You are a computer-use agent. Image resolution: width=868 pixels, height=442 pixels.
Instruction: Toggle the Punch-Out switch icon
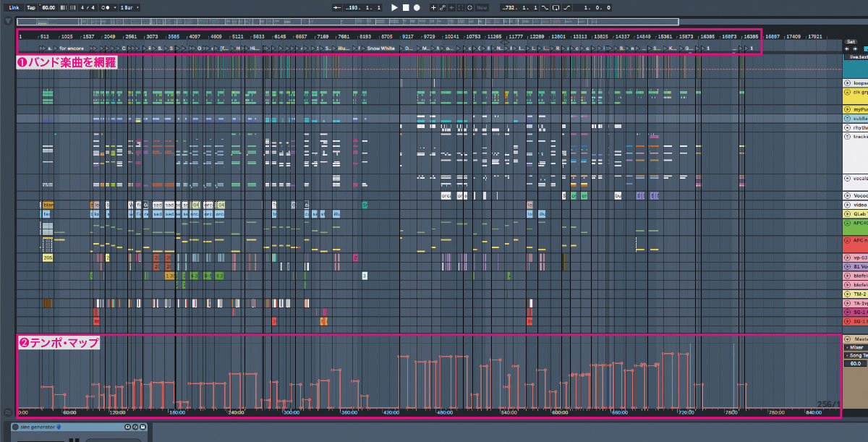pos(566,7)
